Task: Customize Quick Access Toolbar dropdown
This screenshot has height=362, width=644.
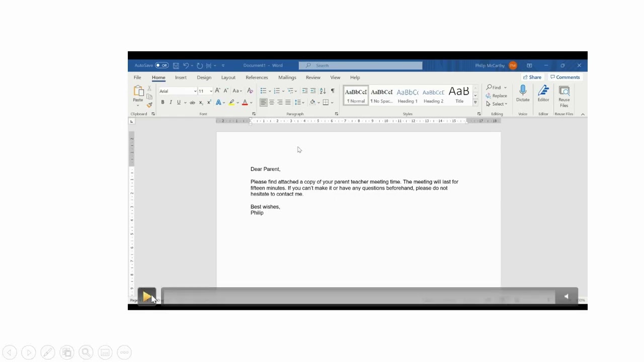Action: (x=223, y=66)
